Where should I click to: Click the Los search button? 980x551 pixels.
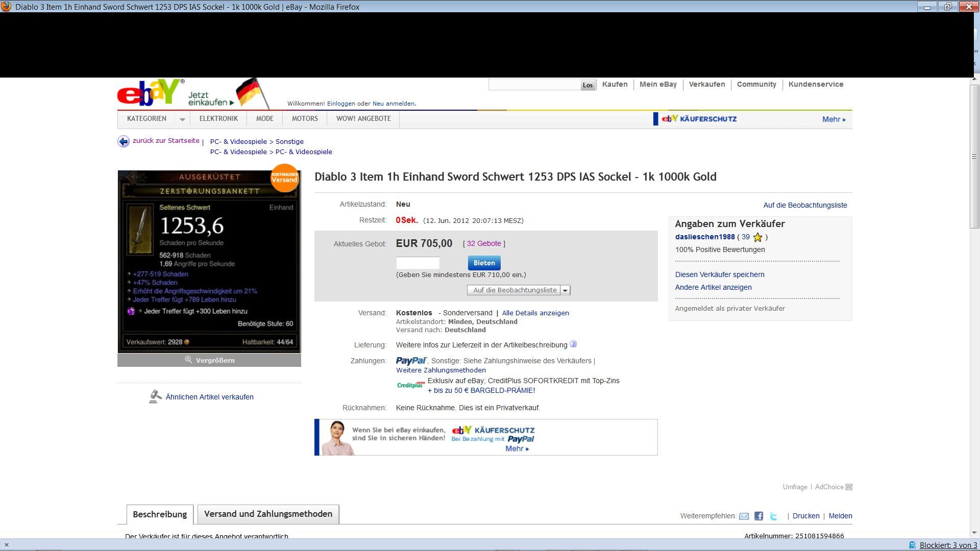(x=587, y=85)
